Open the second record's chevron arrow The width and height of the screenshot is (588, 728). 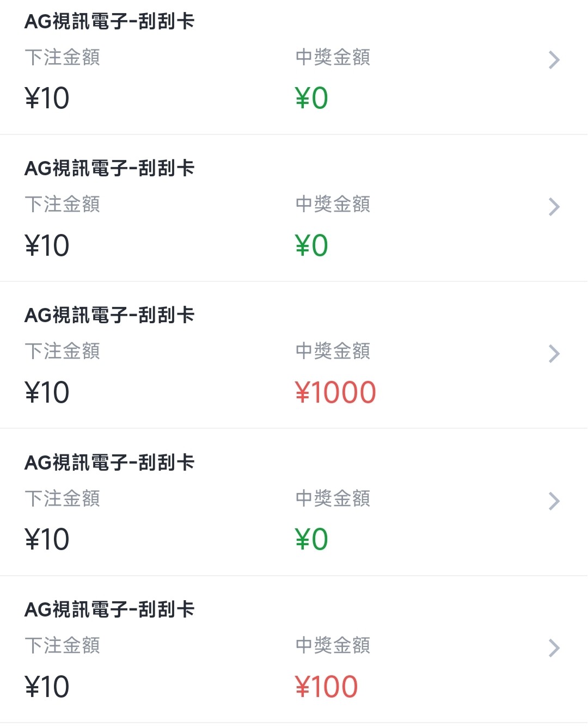(x=554, y=207)
